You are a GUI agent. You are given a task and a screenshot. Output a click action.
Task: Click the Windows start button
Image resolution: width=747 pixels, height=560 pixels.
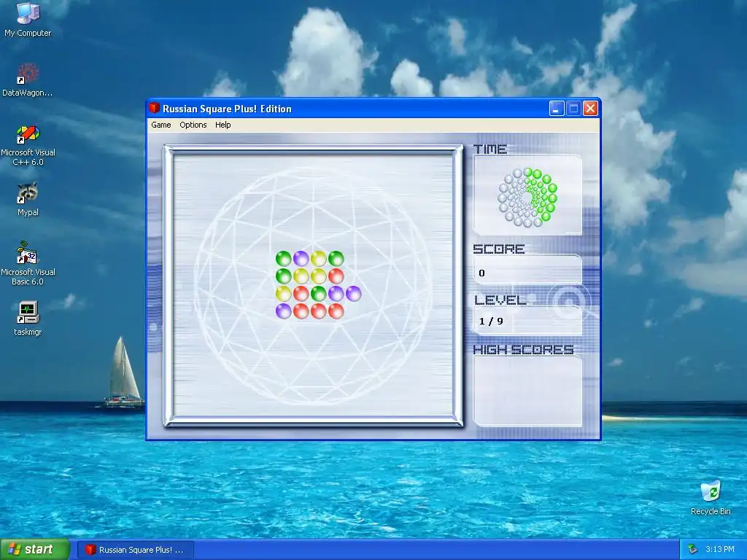tap(35, 549)
